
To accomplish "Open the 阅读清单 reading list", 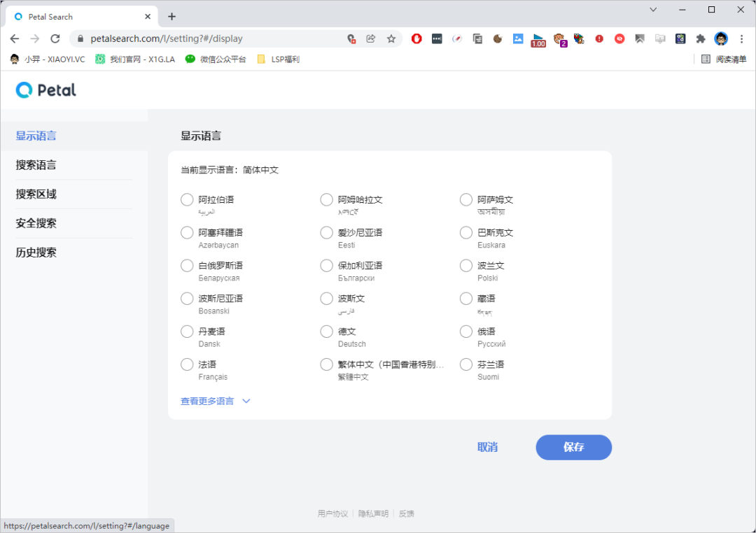I will click(x=723, y=59).
